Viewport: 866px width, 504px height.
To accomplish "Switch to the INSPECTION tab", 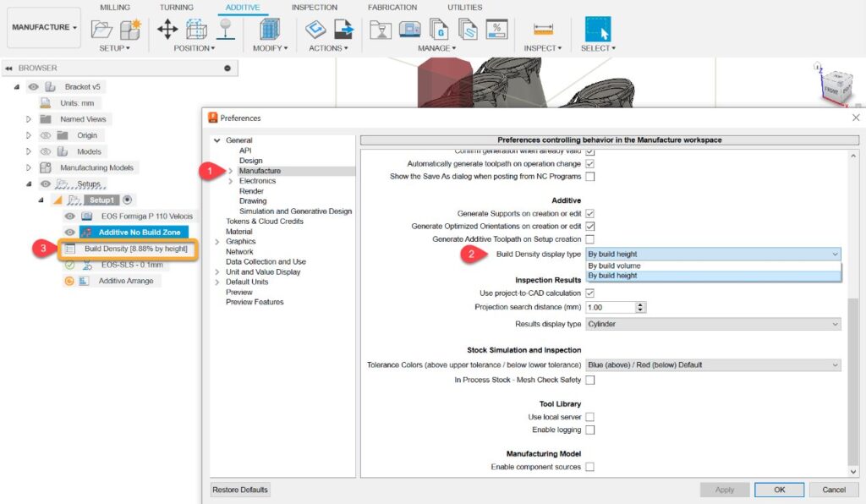I will point(315,7).
